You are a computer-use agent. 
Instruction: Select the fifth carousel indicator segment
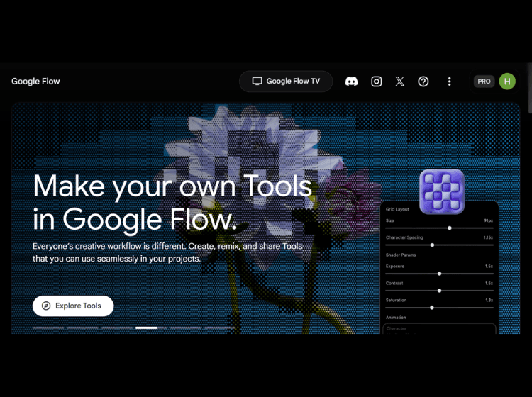pyautogui.click(x=186, y=328)
